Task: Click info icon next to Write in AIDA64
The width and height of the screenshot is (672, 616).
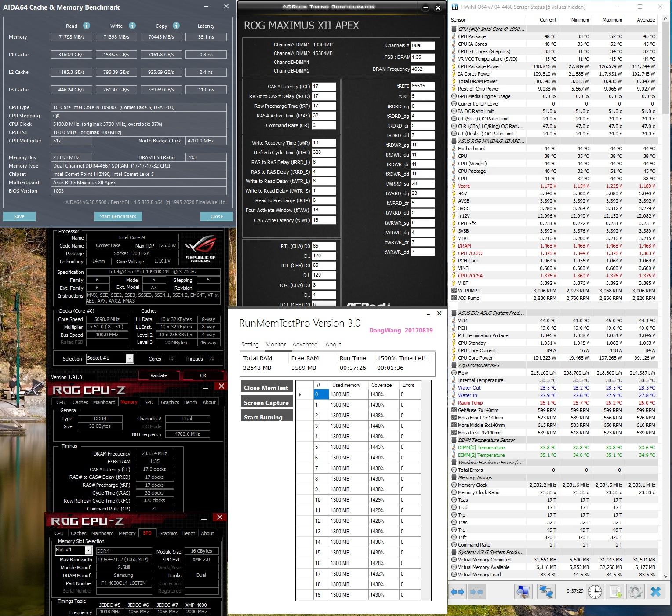Action: [132, 26]
